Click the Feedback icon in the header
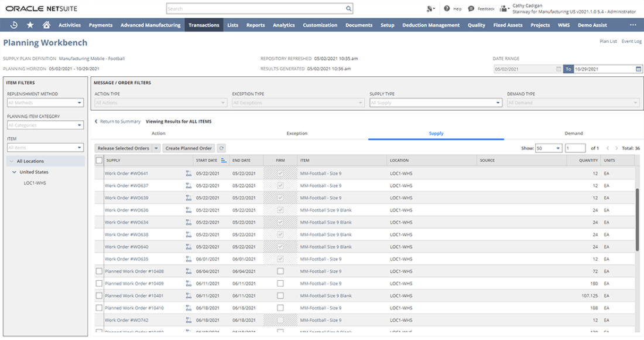This screenshot has width=644, height=340. tap(471, 8)
